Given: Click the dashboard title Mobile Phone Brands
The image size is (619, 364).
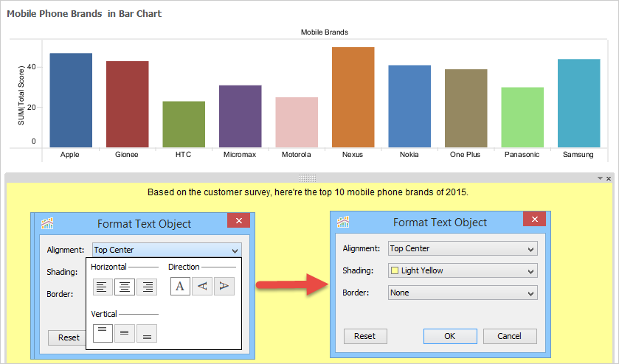Looking at the screenshot, I should tap(84, 14).
